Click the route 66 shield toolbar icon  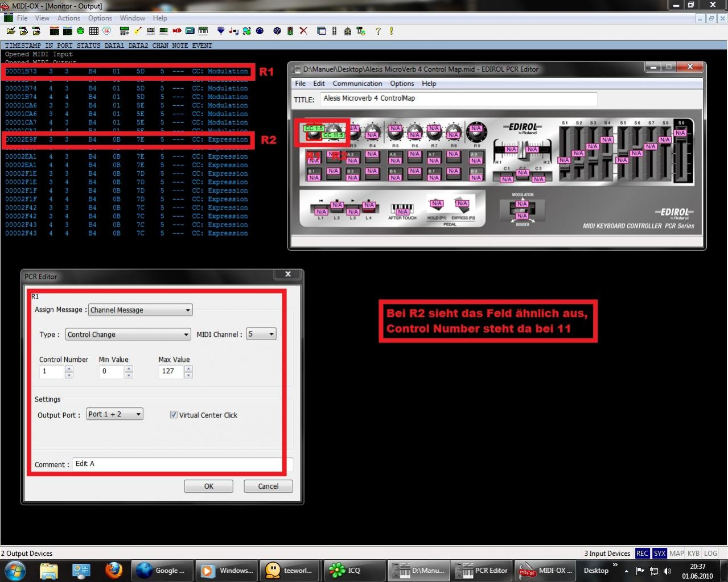[x=107, y=31]
